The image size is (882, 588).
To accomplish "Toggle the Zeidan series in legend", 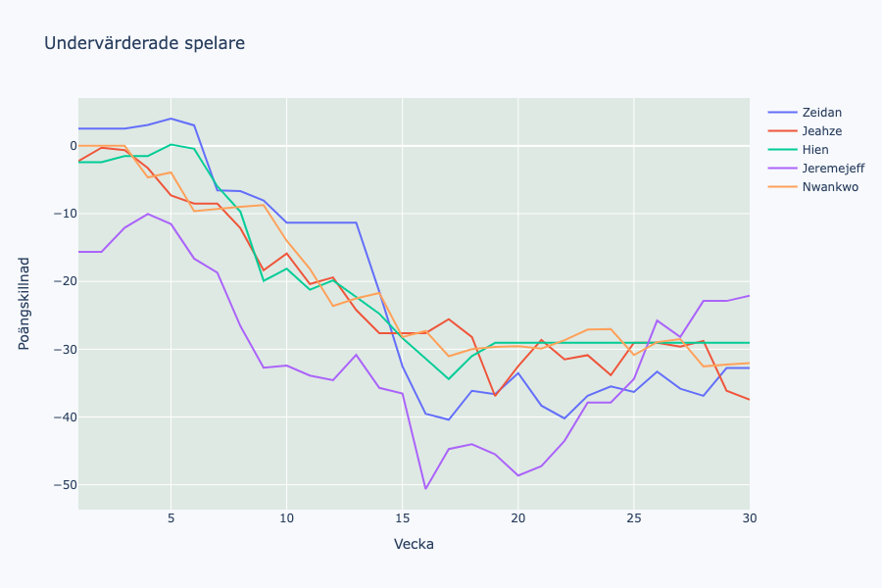I will [x=821, y=113].
